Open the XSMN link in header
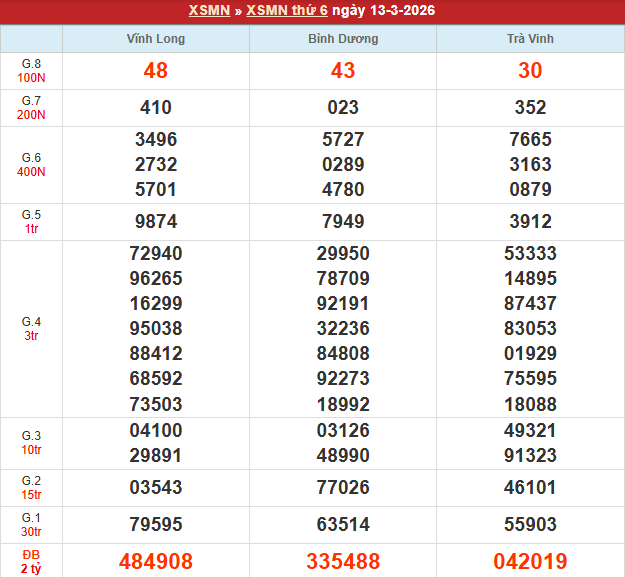The image size is (625, 577). coord(209,10)
